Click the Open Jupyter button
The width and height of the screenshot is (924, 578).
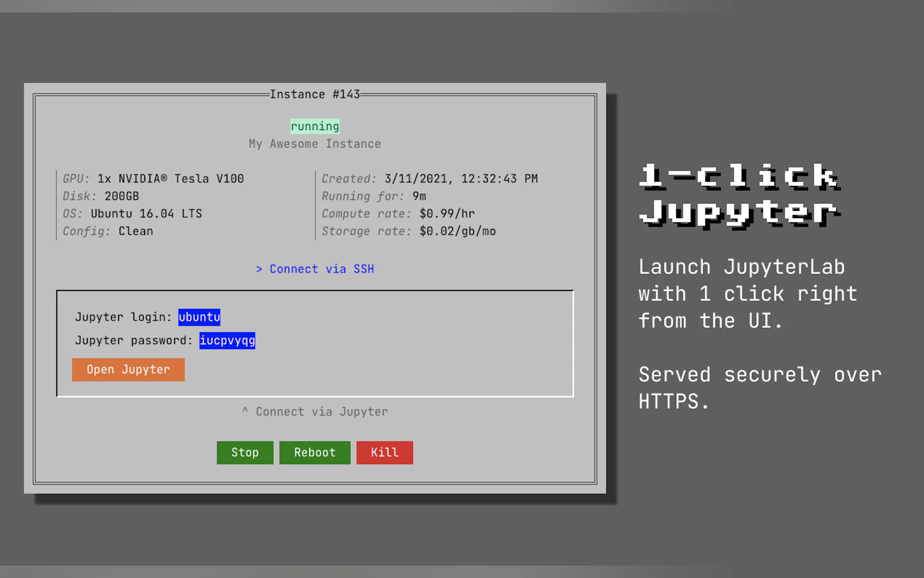128,369
